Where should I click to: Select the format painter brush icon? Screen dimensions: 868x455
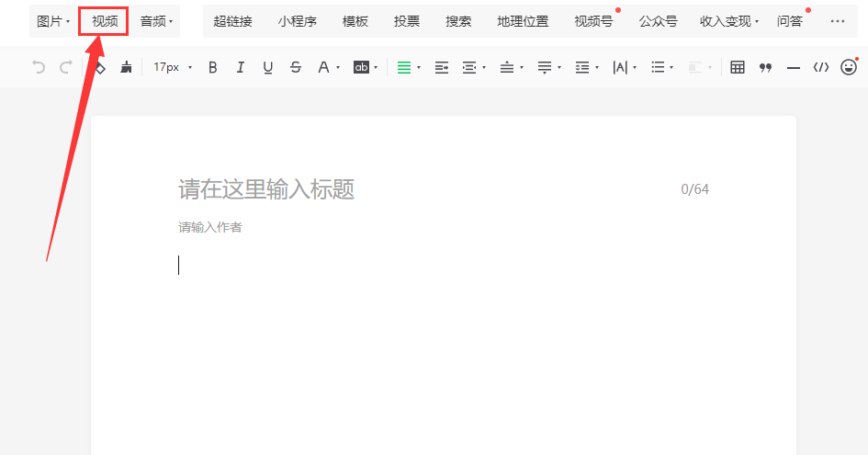click(126, 67)
